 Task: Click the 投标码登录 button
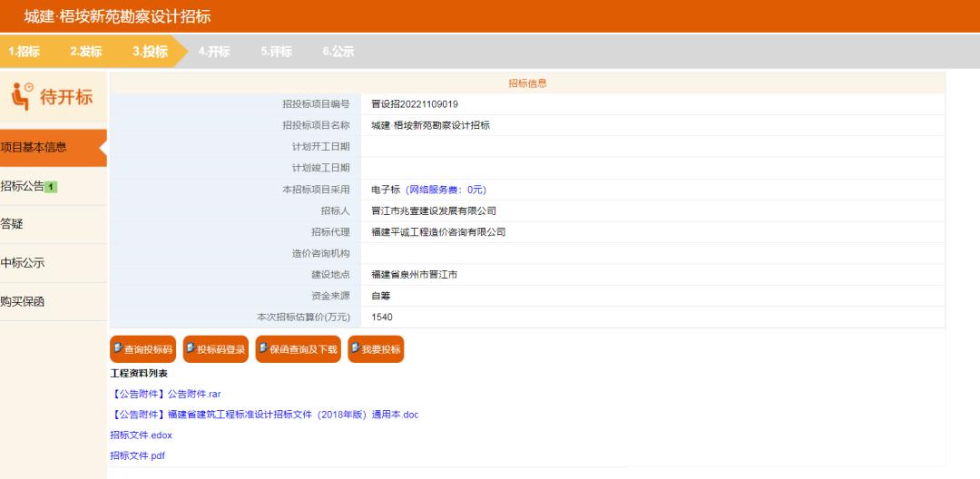tap(216, 349)
